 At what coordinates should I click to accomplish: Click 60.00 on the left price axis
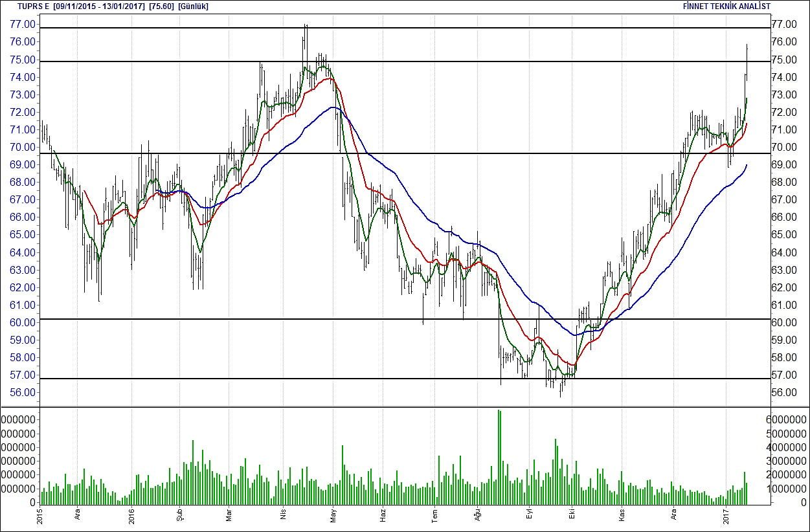point(23,322)
